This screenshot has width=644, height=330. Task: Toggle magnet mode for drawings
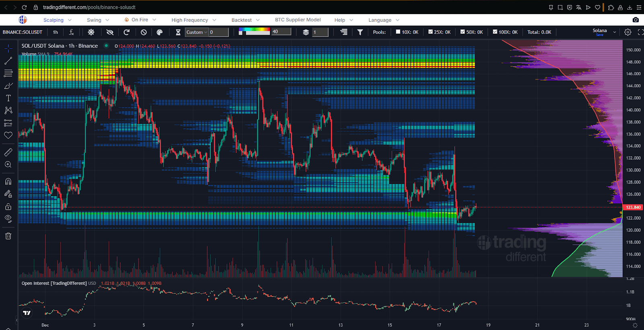(x=8, y=181)
